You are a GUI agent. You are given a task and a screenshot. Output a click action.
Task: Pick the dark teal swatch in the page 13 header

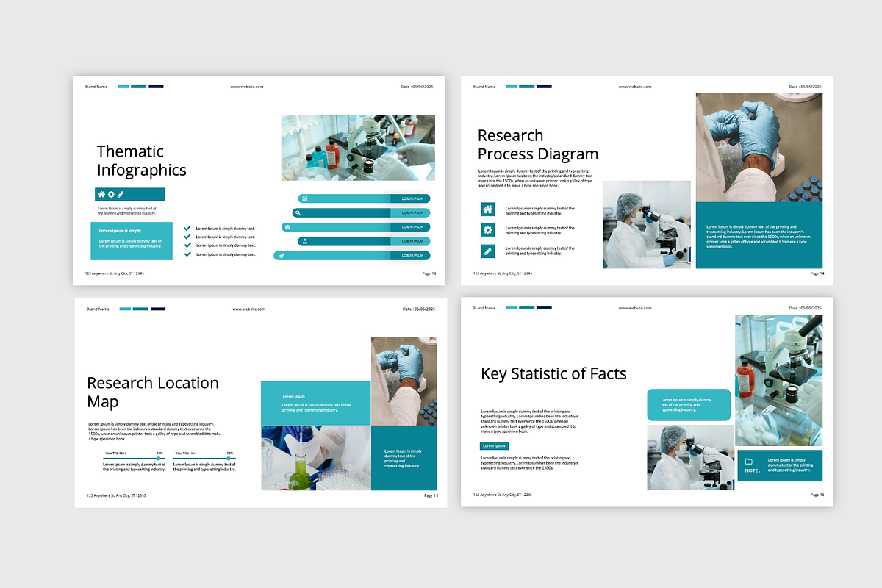[x=138, y=87]
